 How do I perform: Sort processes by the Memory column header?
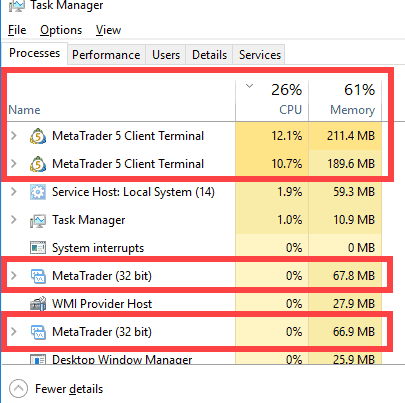tap(345, 101)
